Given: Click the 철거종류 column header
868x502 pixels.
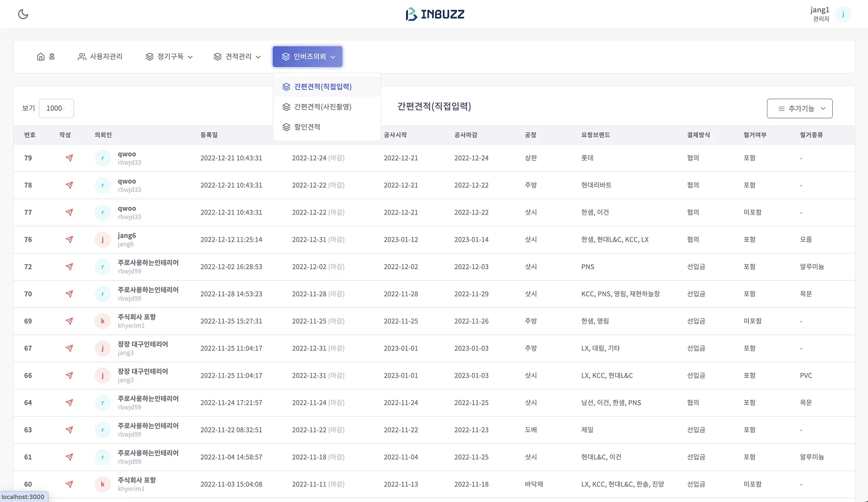Looking at the screenshot, I should pyautogui.click(x=812, y=135).
